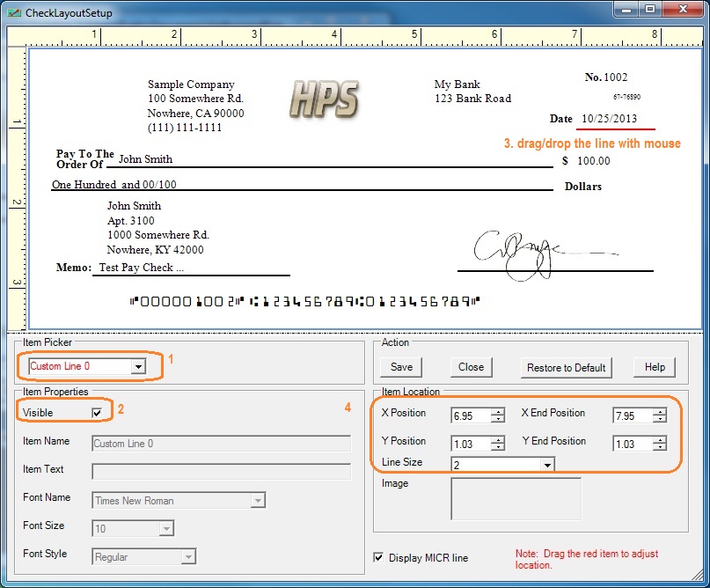Open the Font Name dropdown
Viewport: 710px width, 588px height.
(258, 501)
